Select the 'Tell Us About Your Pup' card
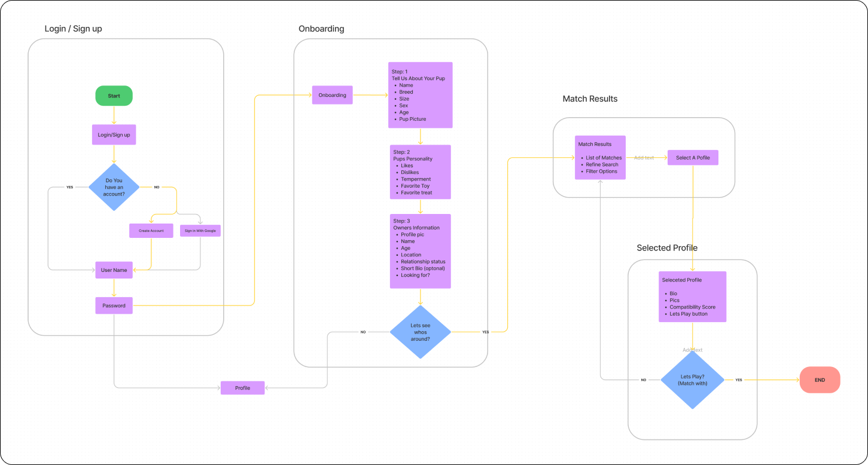This screenshot has height=465, width=868. [420, 95]
